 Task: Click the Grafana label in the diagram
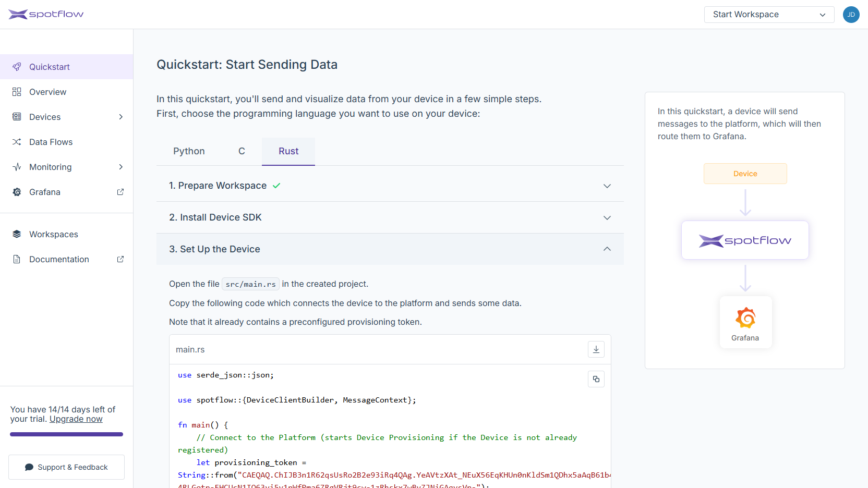[x=745, y=338]
